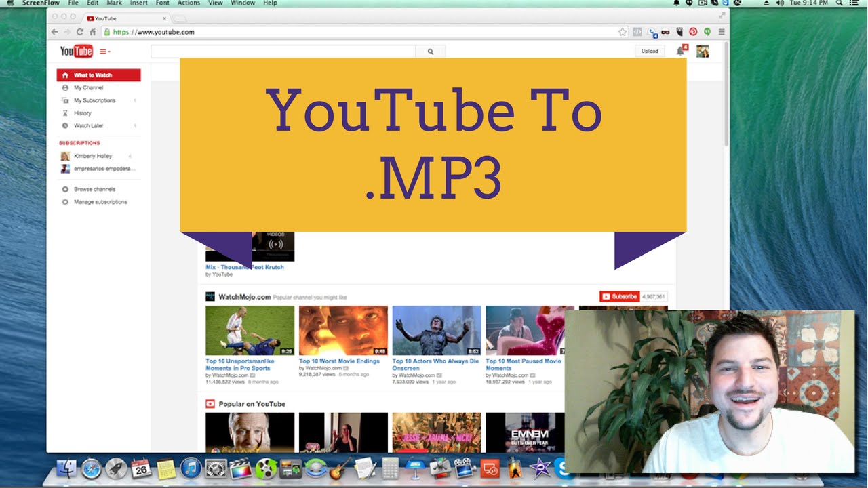This screenshot has width=868, height=488.
Task: Open the YouTube guide menu dropdown
Action: (x=105, y=52)
